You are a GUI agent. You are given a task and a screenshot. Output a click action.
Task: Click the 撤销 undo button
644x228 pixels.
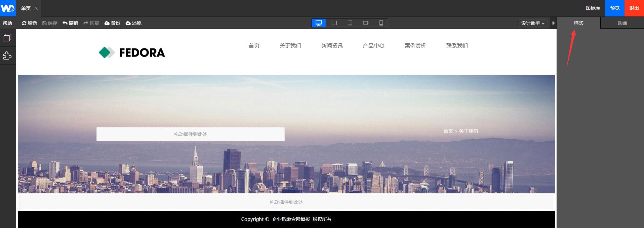pyautogui.click(x=70, y=23)
